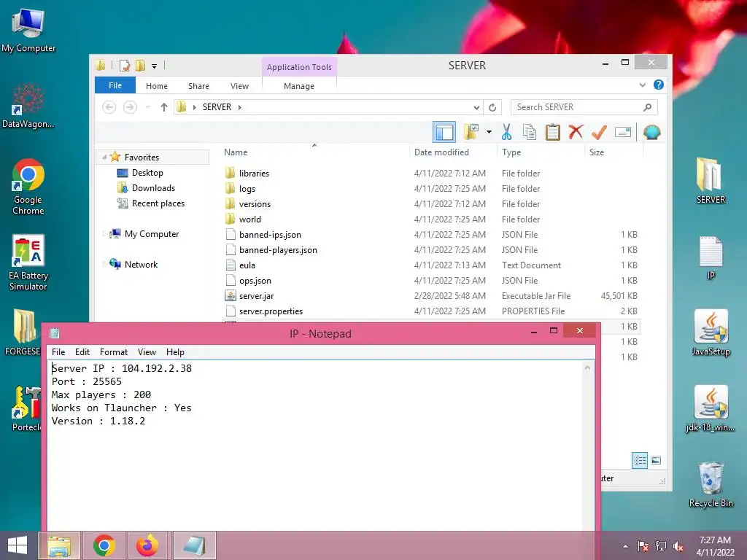Open Notepad's Format menu
The width and height of the screenshot is (747, 560).
[x=113, y=352]
